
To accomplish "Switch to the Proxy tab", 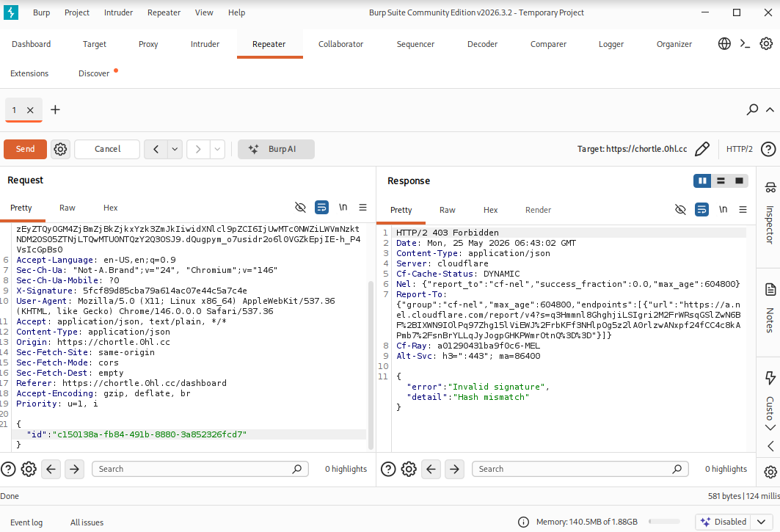I will click(148, 44).
